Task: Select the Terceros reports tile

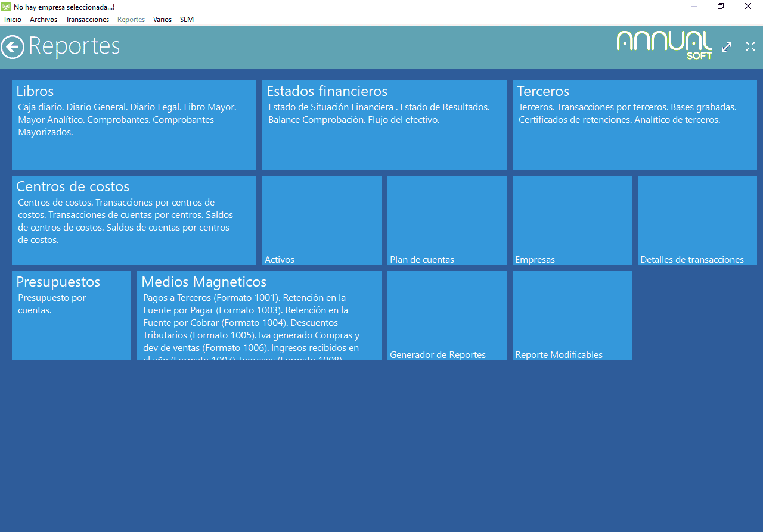Action: 635,125
